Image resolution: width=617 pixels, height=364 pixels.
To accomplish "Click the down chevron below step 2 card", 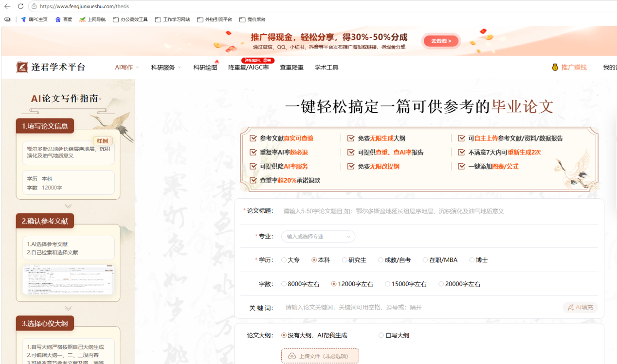I will 68,308.
